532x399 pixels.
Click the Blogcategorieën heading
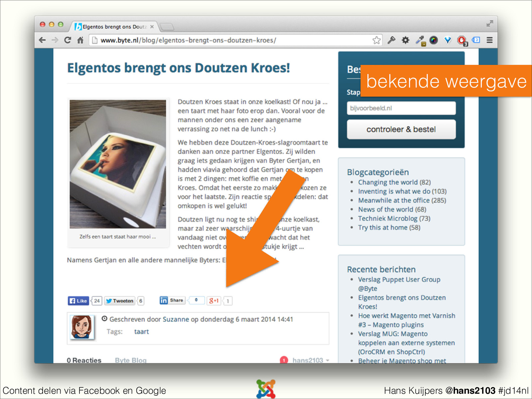[378, 172]
